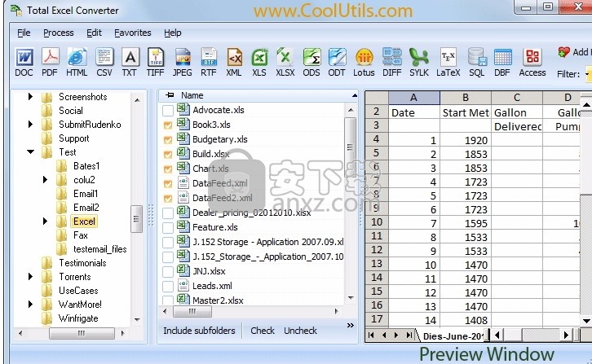Collapse the Test folder

coord(31,152)
